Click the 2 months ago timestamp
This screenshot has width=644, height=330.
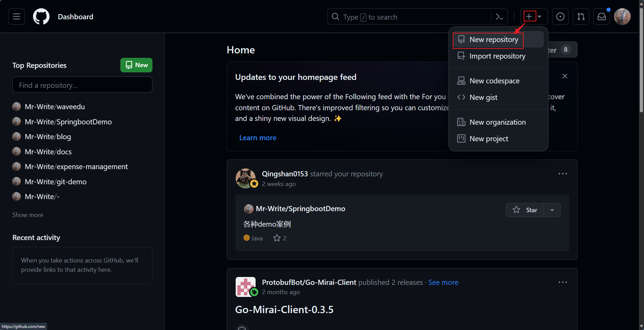(x=281, y=292)
